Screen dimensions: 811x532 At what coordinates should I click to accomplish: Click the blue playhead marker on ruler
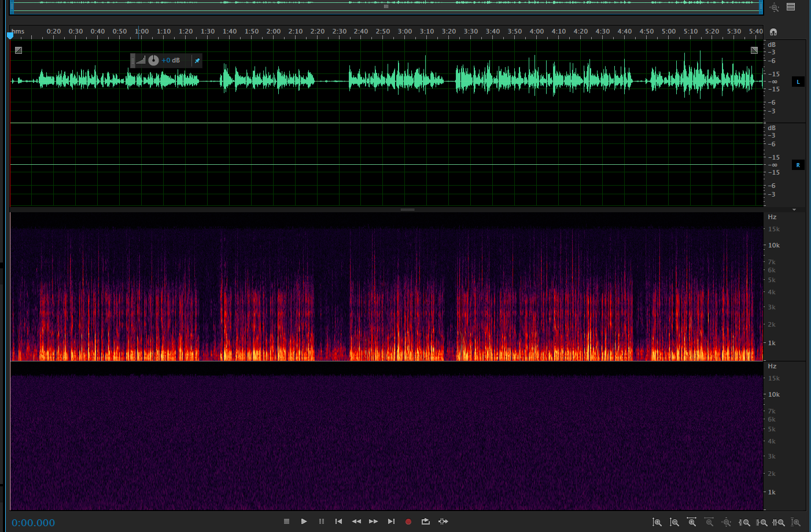10,36
